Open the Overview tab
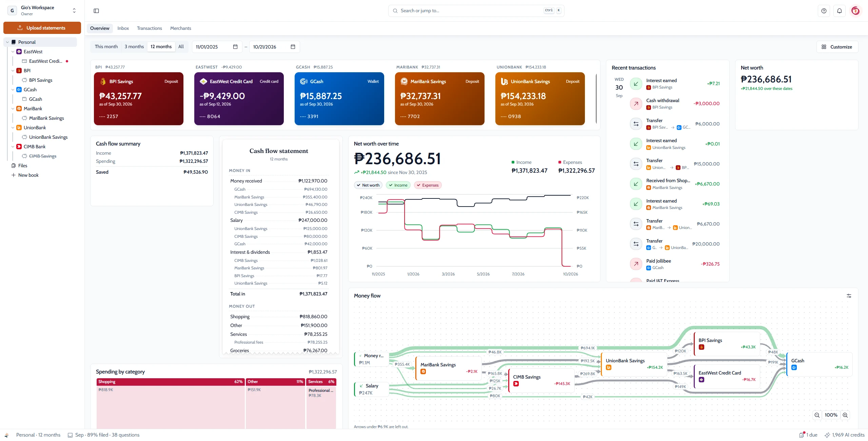The width and height of the screenshot is (868, 441). tap(100, 28)
